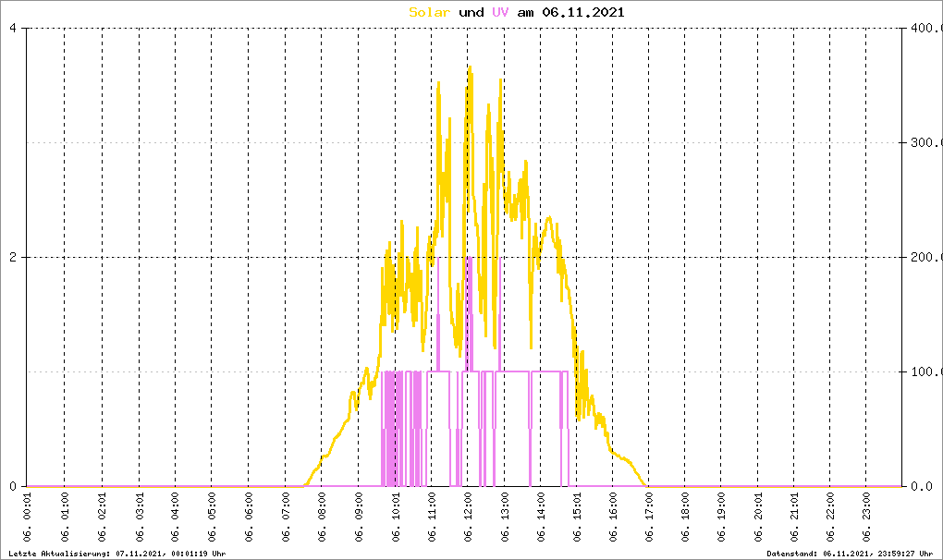The width and height of the screenshot is (943, 560).
Task: Click the right axis value 300.0
Action: click(923, 142)
